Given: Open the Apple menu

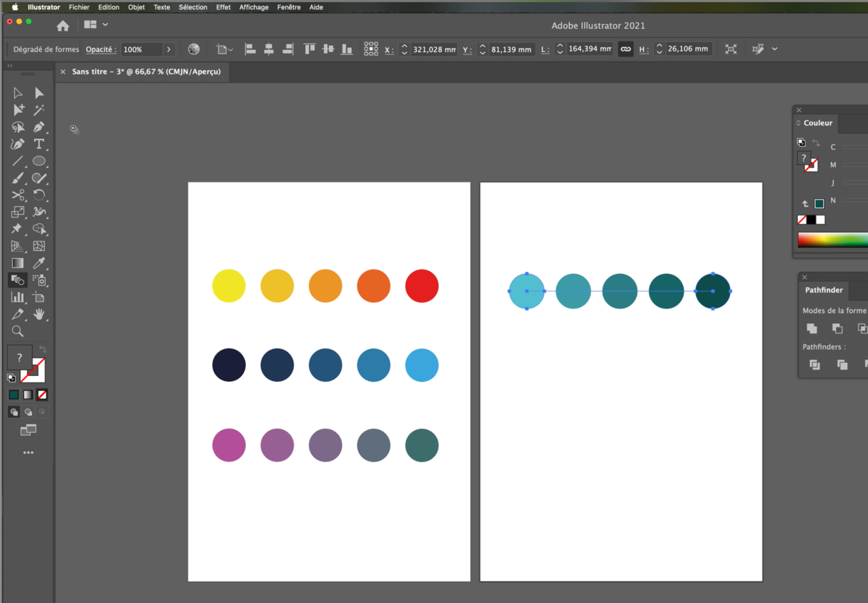Looking at the screenshot, I should pos(14,7).
